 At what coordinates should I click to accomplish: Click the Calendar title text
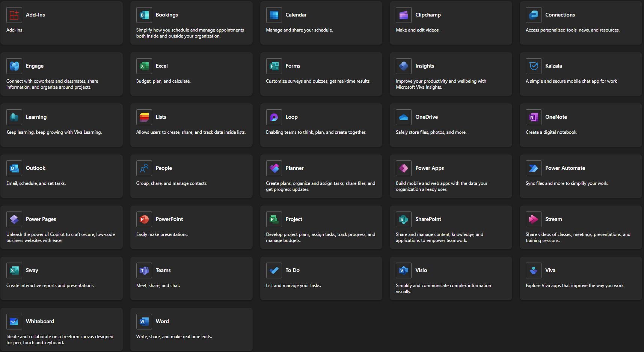tap(296, 15)
